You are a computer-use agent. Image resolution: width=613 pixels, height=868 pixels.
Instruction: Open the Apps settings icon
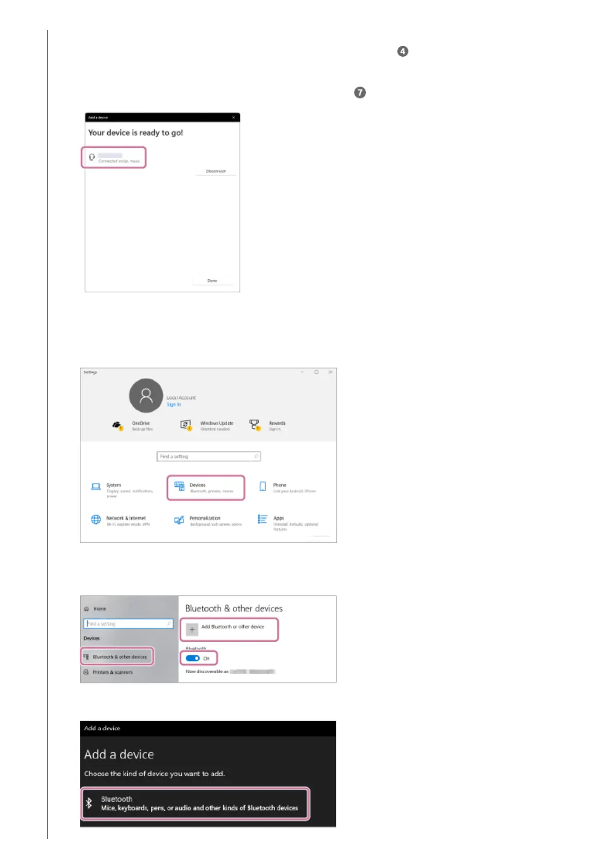(x=263, y=519)
